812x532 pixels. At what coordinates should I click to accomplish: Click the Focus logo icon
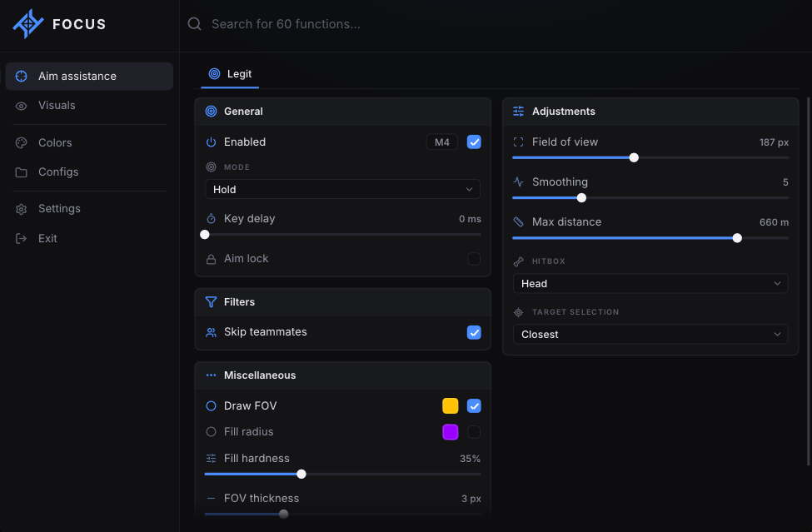pos(28,24)
